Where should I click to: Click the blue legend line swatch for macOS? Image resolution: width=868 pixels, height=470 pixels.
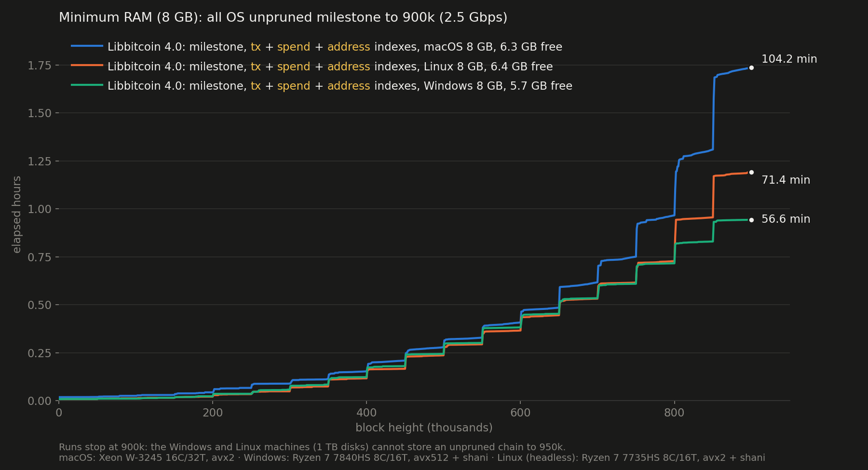tap(87, 46)
